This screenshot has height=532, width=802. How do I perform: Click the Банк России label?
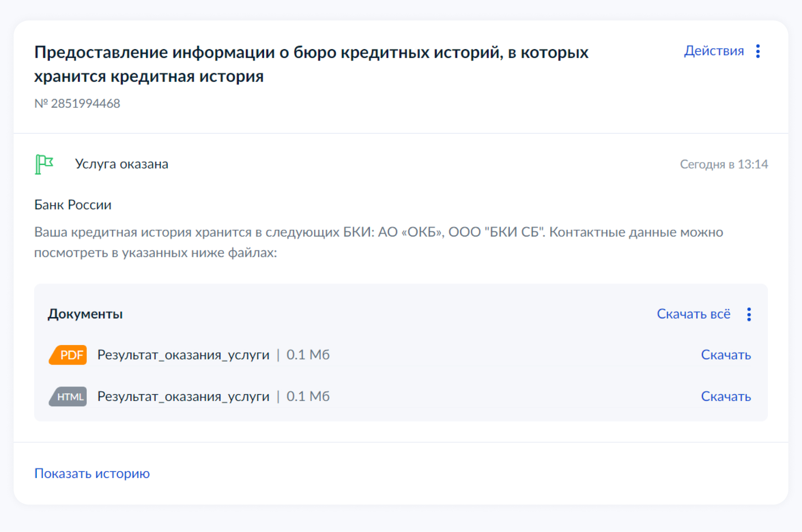point(73,205)
